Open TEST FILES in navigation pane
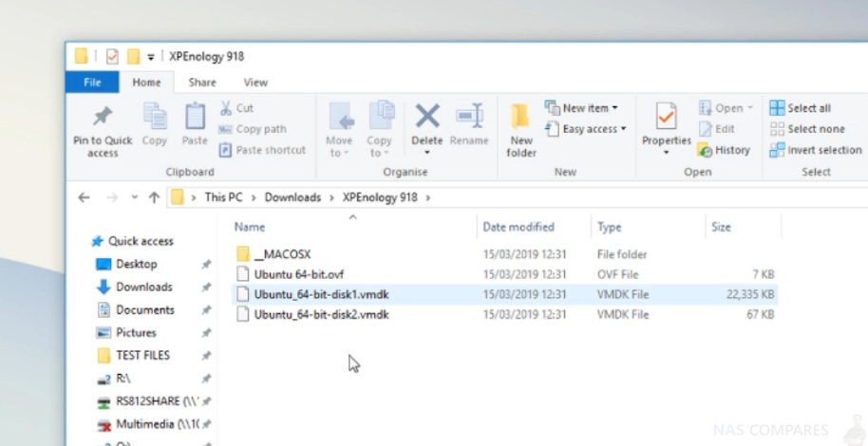Screen dimensions: 868x446 [x=142, y=355]
